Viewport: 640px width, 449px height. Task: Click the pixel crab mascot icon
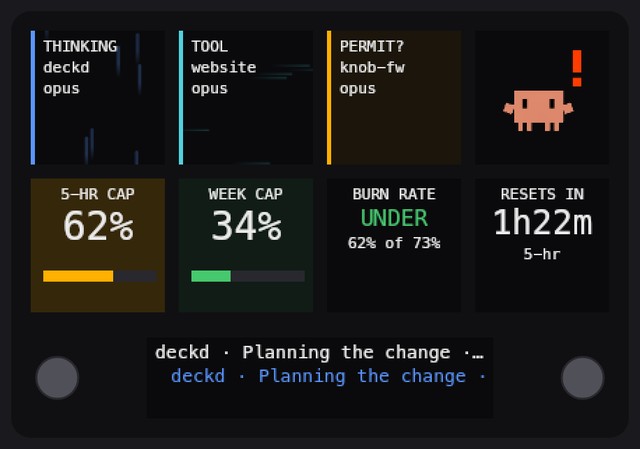pos(538,111)
